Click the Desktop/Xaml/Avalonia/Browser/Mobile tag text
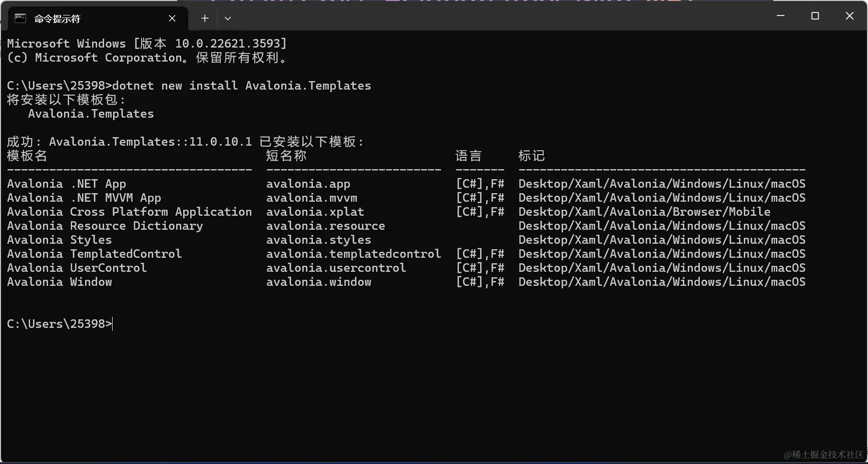The image size is (868, 464). pos(645,212)
